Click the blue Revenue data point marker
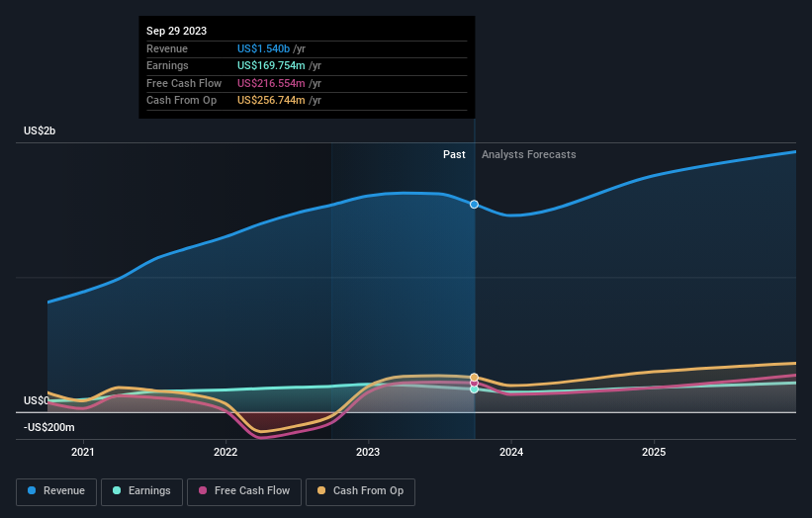Image resolution: width=812 pixels, height=518 pixels. 474,205
